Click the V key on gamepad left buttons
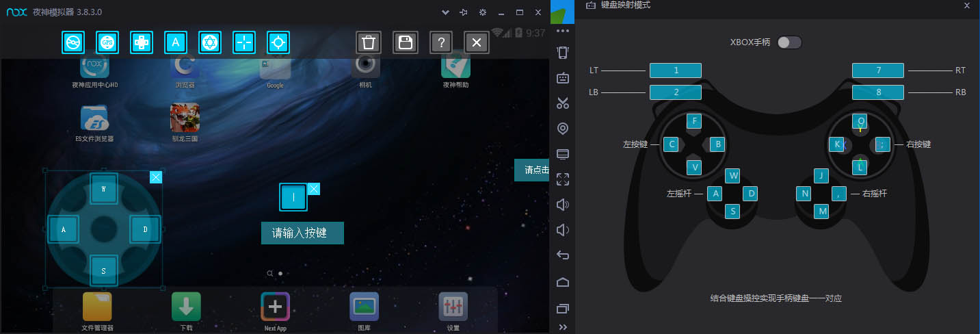The height and width of the screenshot is (334, 980). pos(695,167)
